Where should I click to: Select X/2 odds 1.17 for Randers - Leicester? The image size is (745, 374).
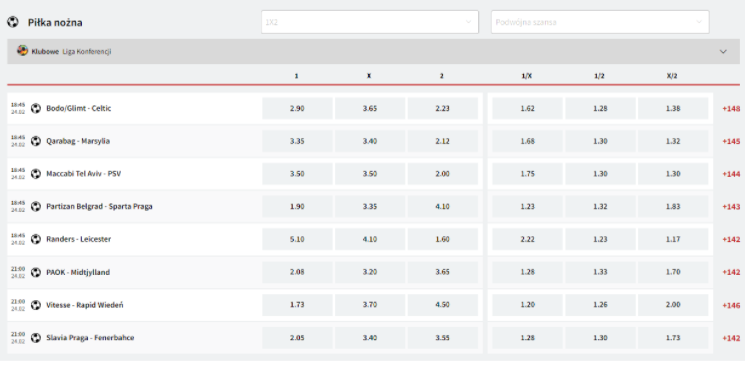(673, 239)
